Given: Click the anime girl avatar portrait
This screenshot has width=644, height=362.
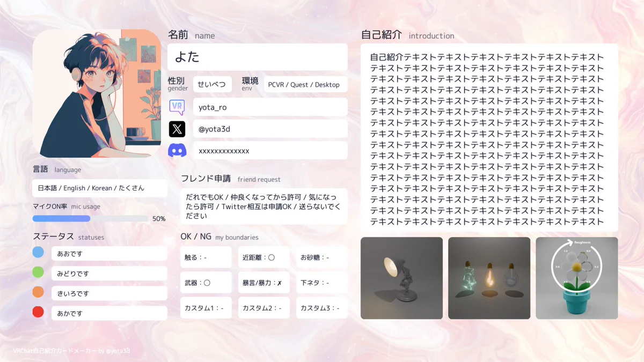Looking at the screenshot, I should click(x=97, y=93).
